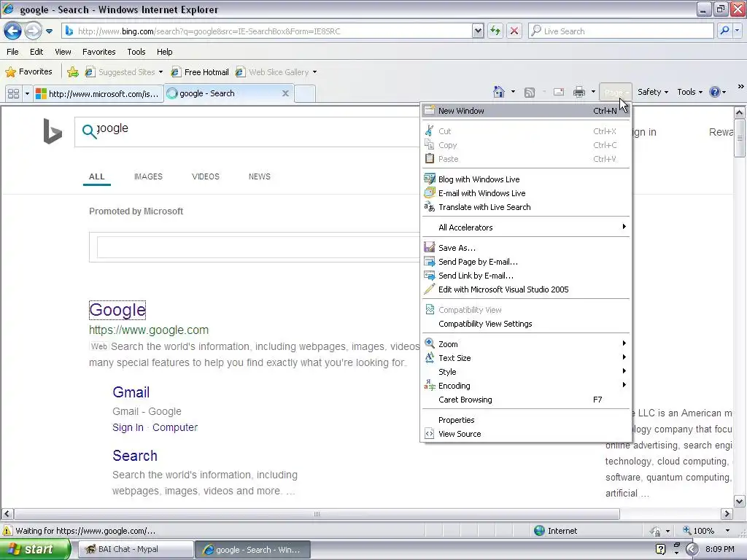Viewport: 747px width, 560px height.
Task: Choose E-mail with Windows Live
Action: (x=525, y=193)
